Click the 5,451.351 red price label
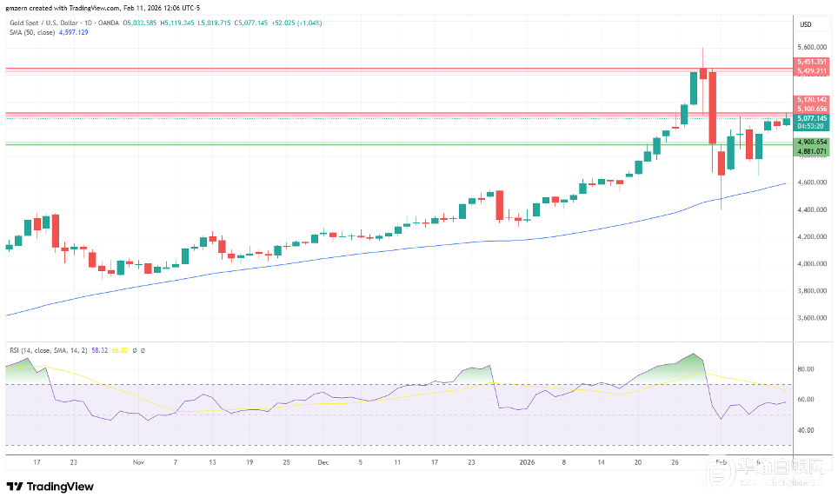 [x=809, y=62]
